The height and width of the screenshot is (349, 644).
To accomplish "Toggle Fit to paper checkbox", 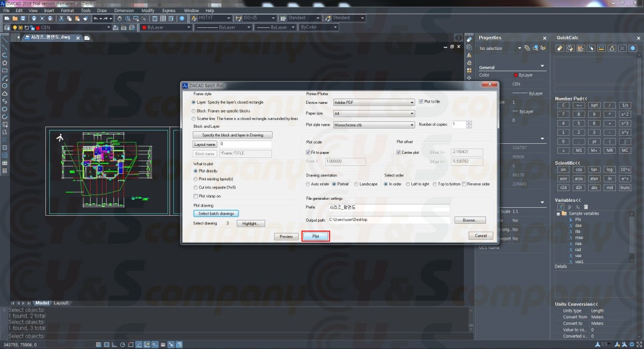I will (308, 152).
